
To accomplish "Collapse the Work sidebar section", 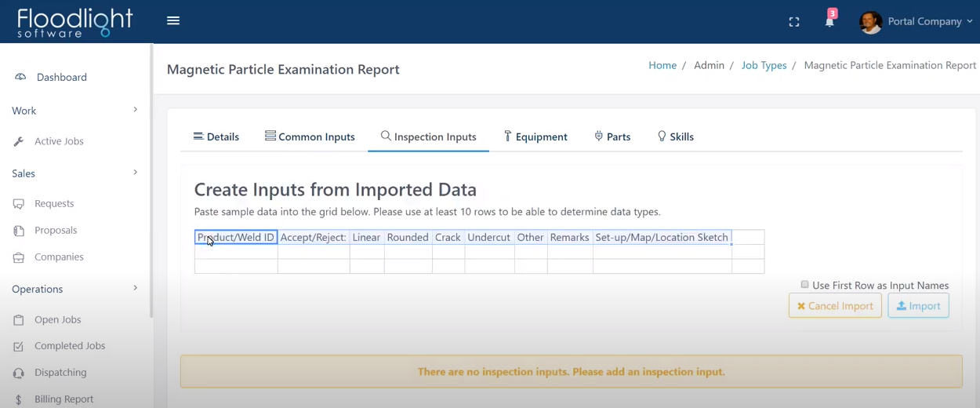I will (135, 110).
